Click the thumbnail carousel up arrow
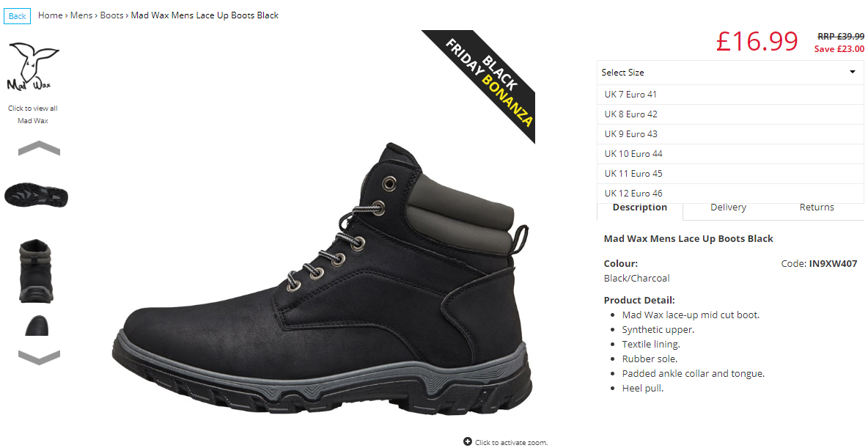 point(40,148)
